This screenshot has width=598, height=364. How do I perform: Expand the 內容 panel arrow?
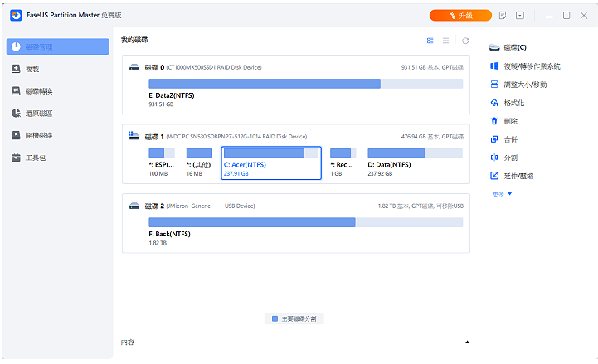coord(467,342)
